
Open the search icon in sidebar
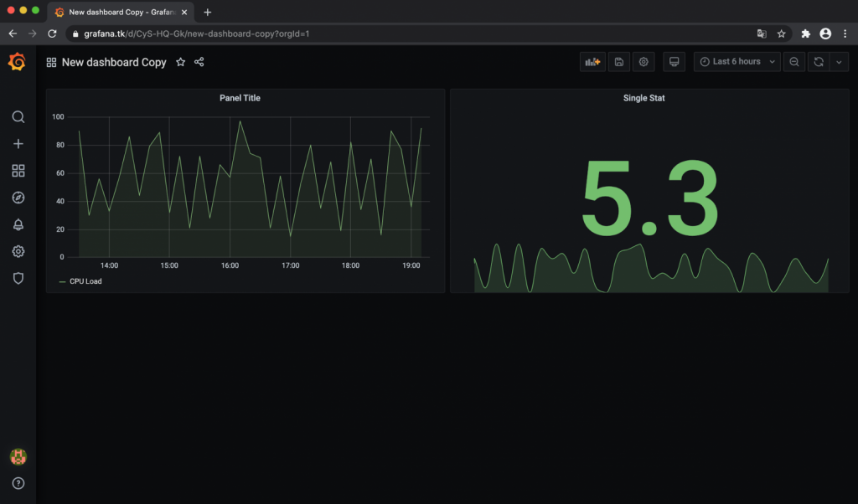click(18, 117)
